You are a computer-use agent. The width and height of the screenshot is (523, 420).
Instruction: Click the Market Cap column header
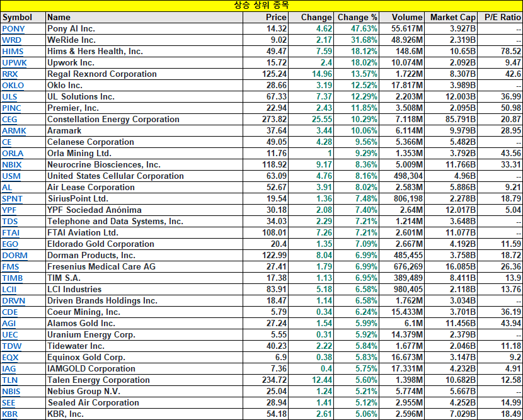coord(451,18)
